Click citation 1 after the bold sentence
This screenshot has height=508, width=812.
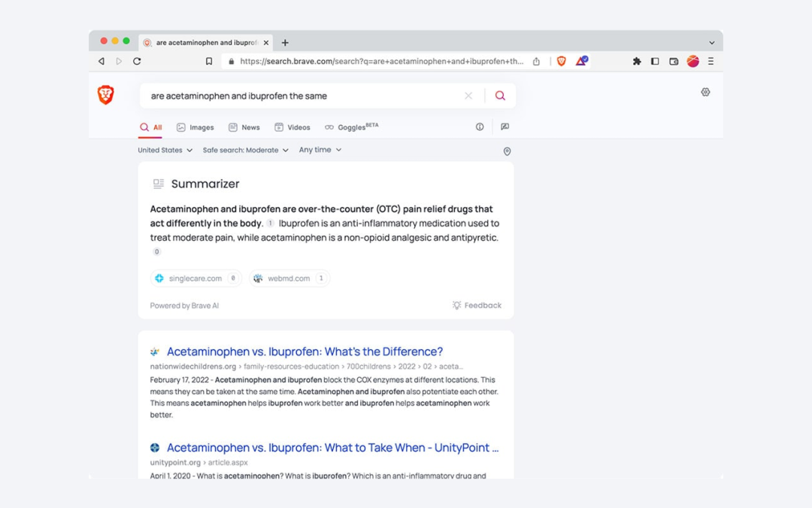tap(271, 224)
